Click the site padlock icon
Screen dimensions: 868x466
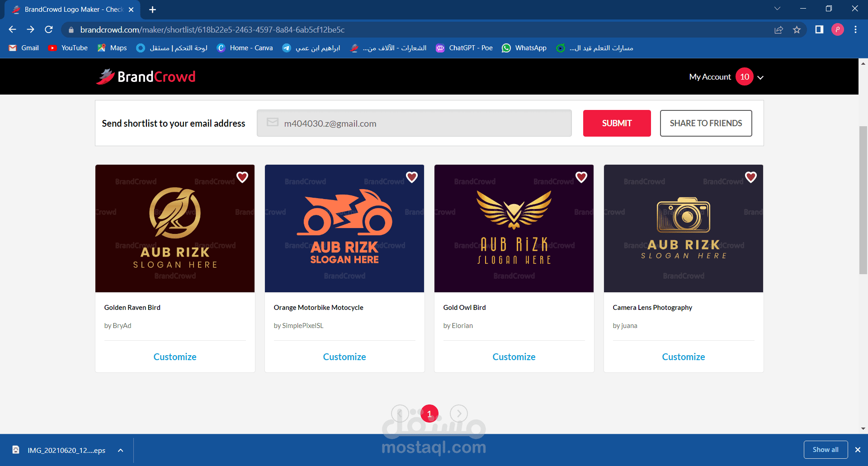pyautogui.click(x=71, y=30)
